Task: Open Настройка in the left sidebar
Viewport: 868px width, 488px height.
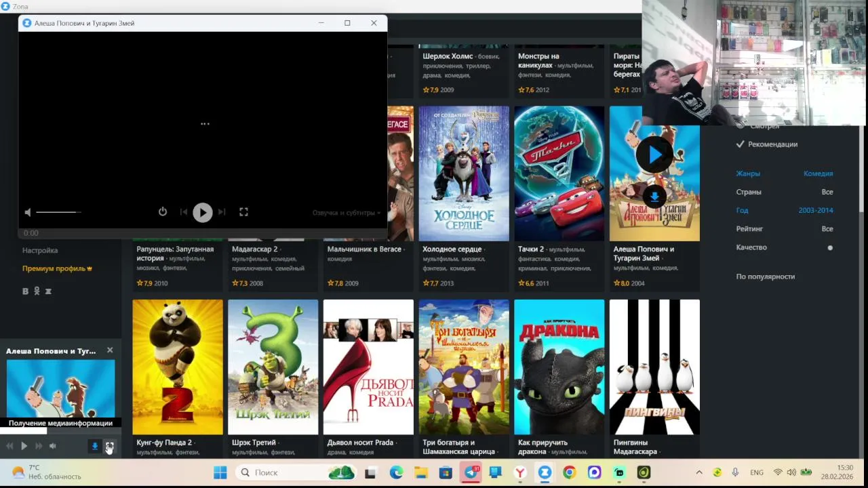Action: pyautogui.click(x=40, y=250)
